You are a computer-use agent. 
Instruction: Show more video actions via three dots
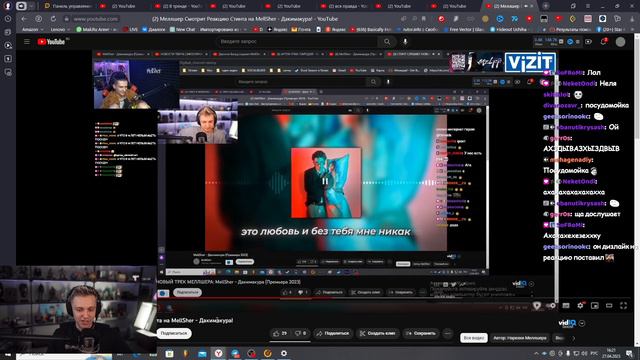(448, 333)
